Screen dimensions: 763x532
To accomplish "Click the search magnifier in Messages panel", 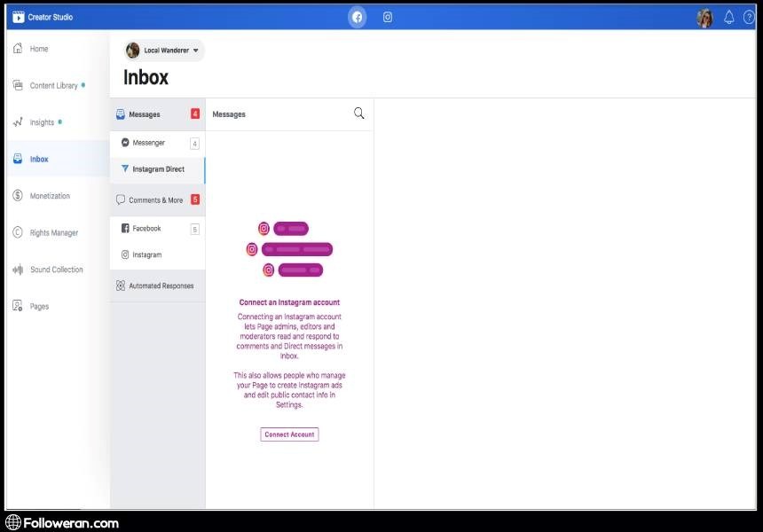I will click(359, 113).
